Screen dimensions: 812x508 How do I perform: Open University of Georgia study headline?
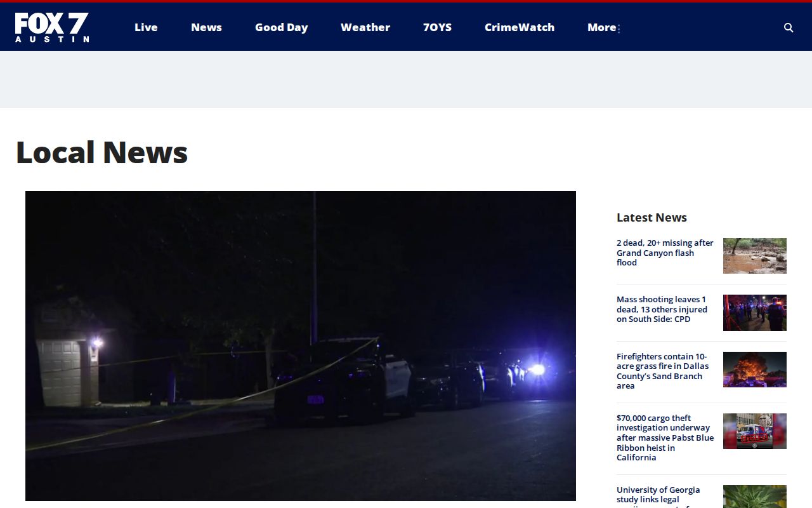(658, 497)
